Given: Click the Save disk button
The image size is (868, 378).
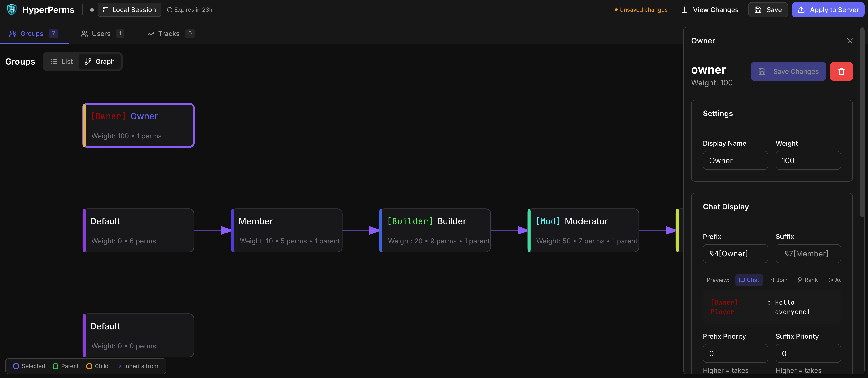Looking at the screenshot, I should click(767, 10).
